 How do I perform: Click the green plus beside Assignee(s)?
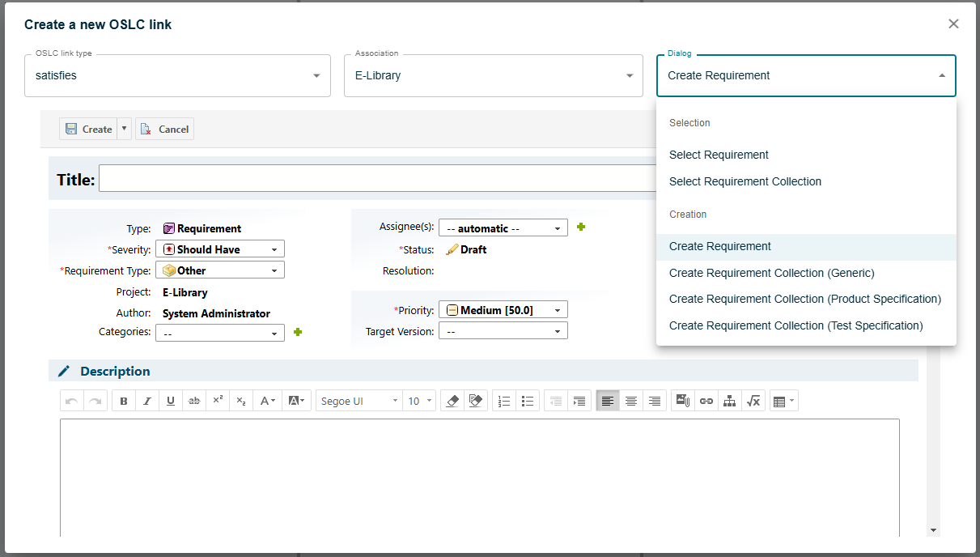tap(581, 227)
